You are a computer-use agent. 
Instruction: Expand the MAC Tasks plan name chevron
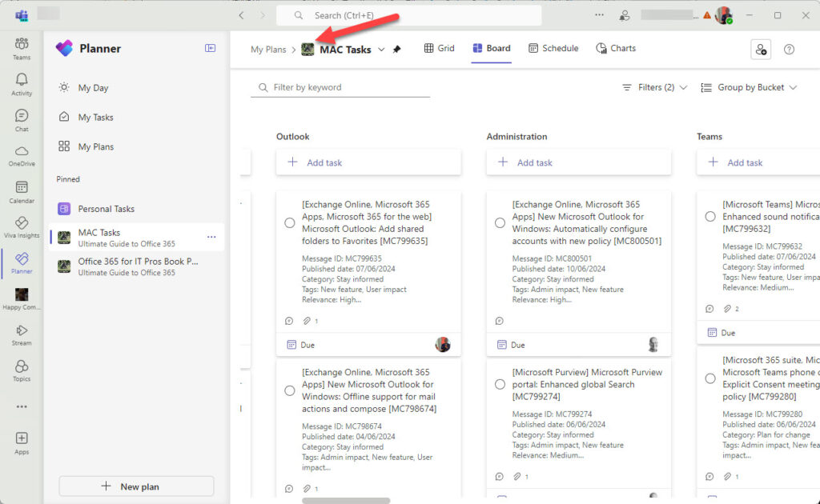[x=381, y=50]
